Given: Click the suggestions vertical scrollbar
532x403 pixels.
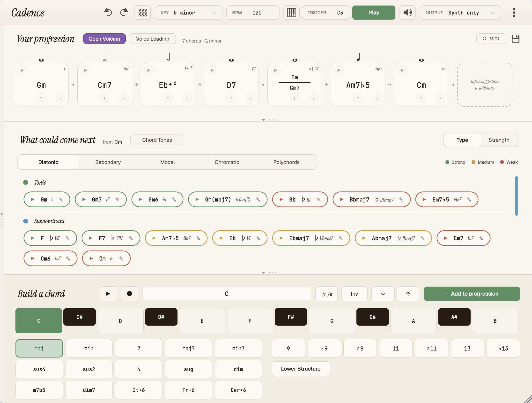Looking at the screenshot, I should pos(517,196).
